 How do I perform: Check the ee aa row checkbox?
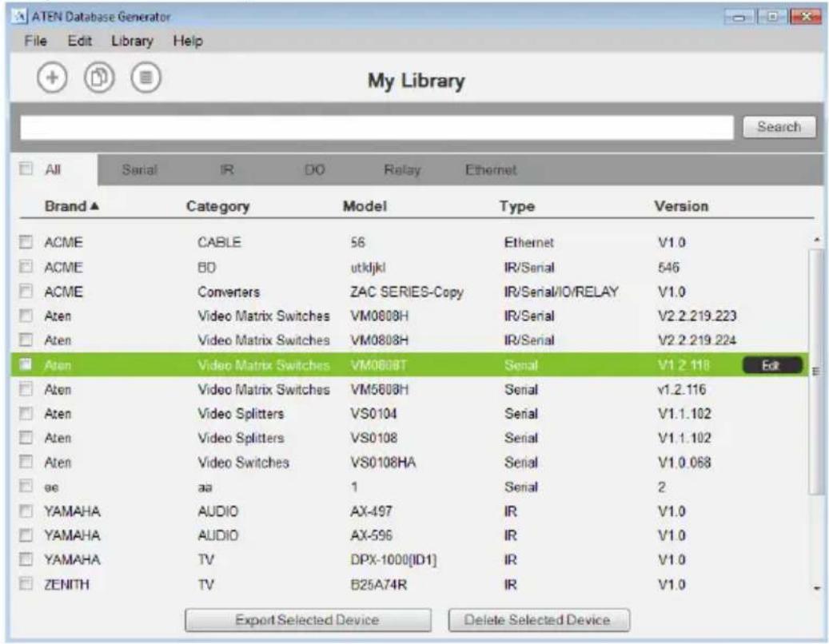click(26, 486)
